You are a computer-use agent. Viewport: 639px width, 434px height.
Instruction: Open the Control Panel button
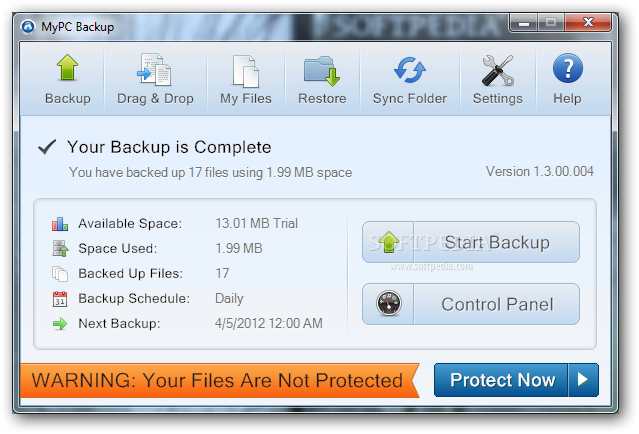pyautogui.click(x=470, y=304)
